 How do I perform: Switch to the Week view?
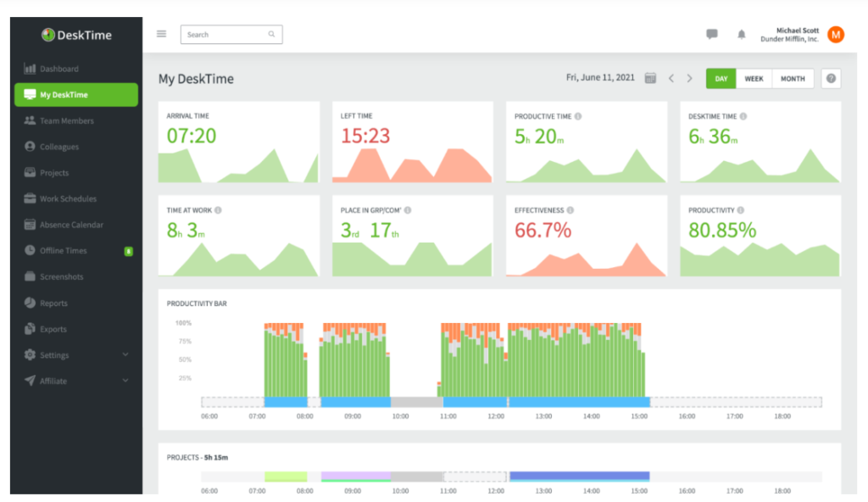(754, 79)
